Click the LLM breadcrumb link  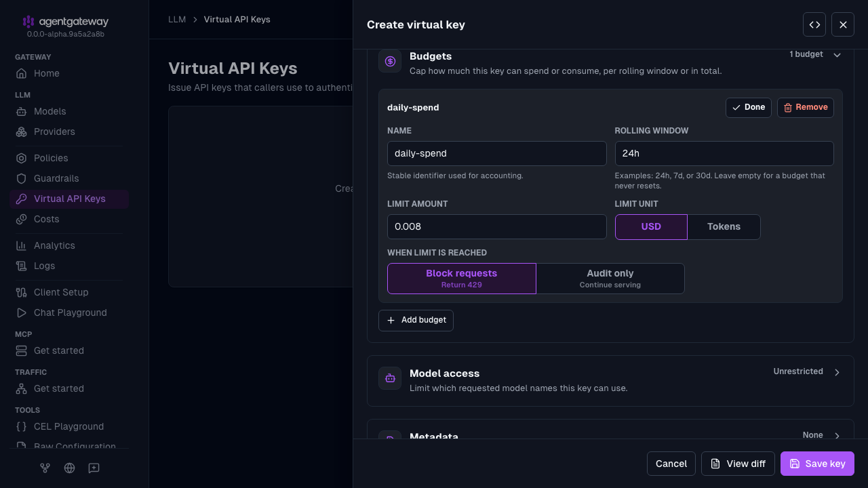(177, 19)
